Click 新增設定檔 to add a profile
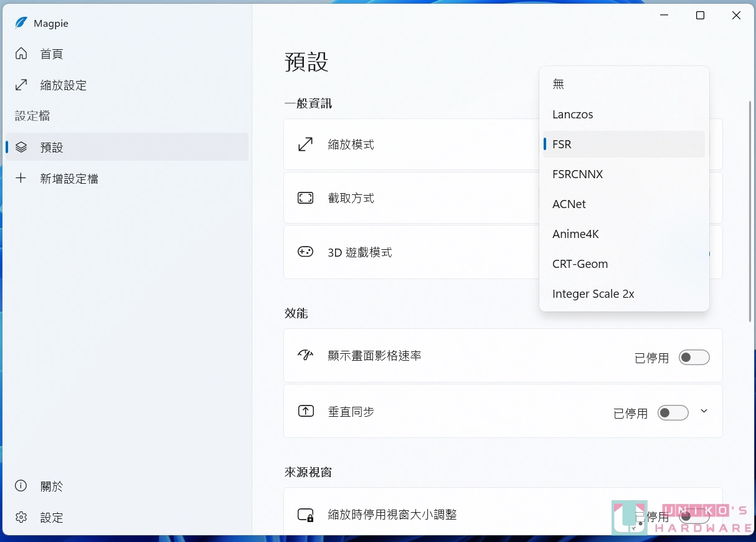Viewport: 756px width, 542px height. click(69, 178)
